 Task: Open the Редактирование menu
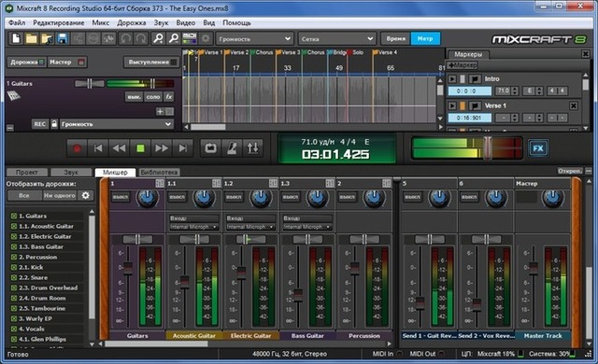click(58, 22)
